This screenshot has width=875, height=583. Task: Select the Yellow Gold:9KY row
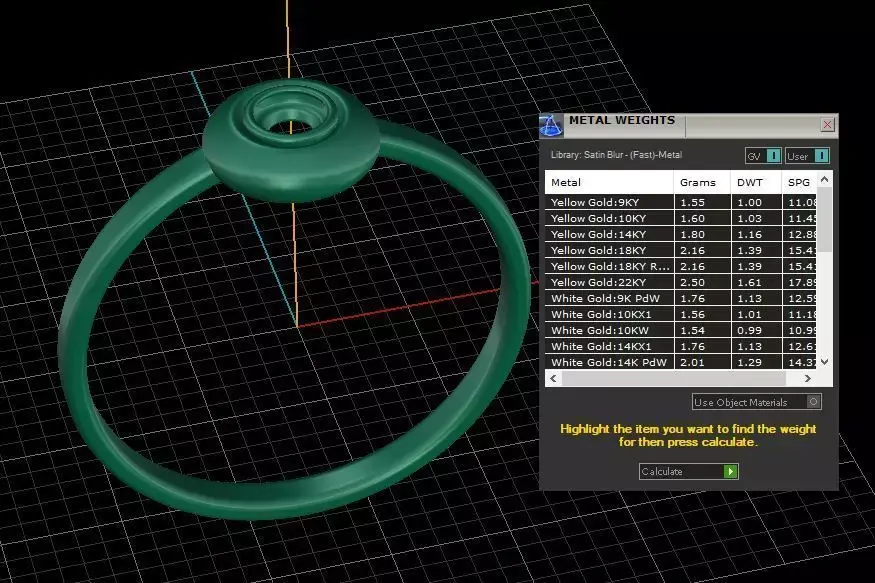coord(681,202)
